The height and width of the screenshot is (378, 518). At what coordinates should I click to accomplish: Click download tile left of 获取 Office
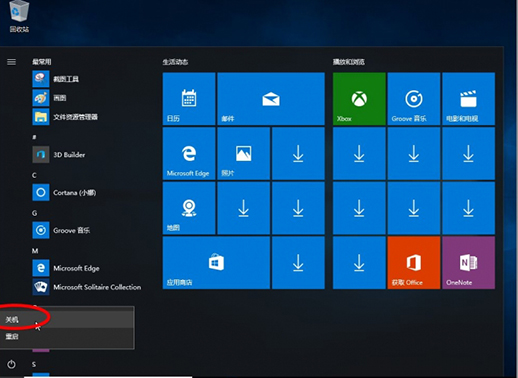coord(359,263)
